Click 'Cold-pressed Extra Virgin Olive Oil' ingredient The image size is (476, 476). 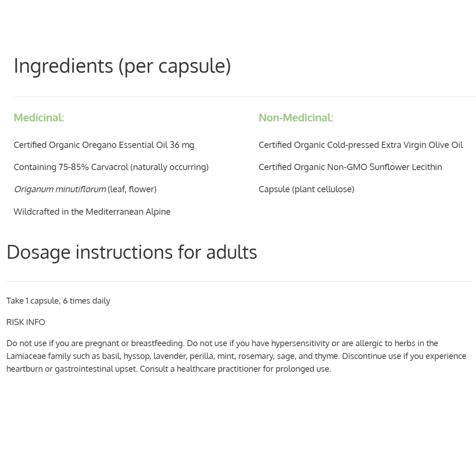[361, 145]
